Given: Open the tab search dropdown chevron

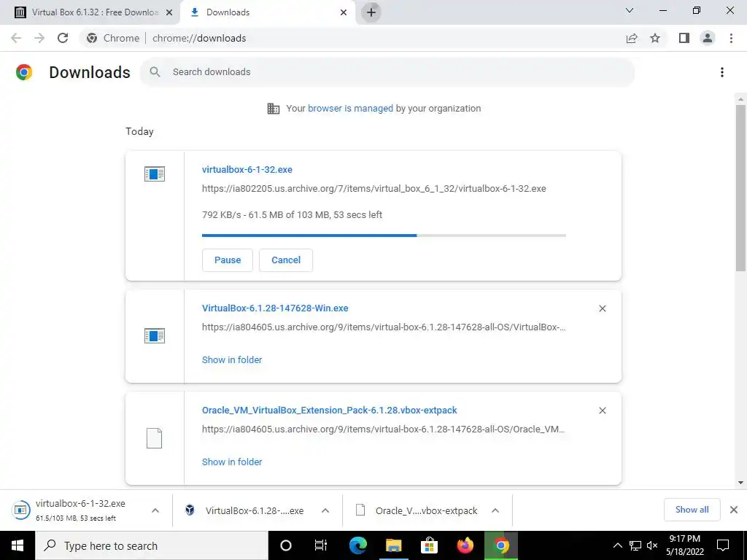Looking at the screenshot, I should point(630,10).
